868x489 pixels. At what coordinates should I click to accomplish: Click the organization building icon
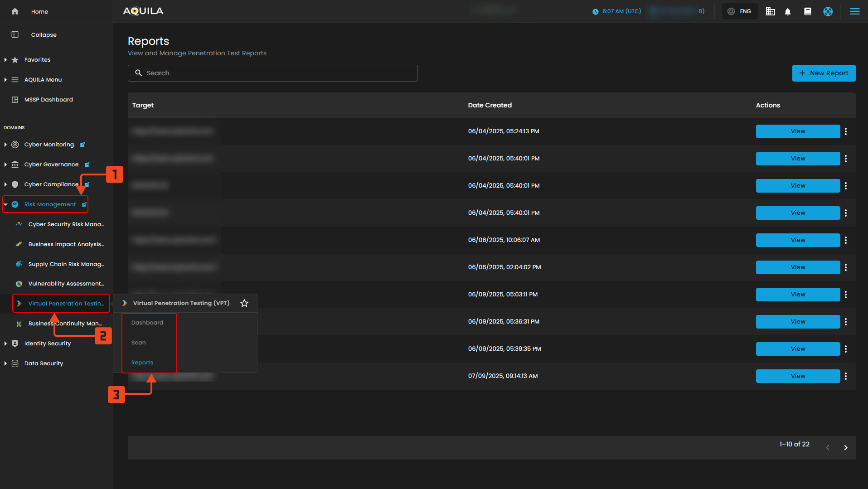coord(770,12)
